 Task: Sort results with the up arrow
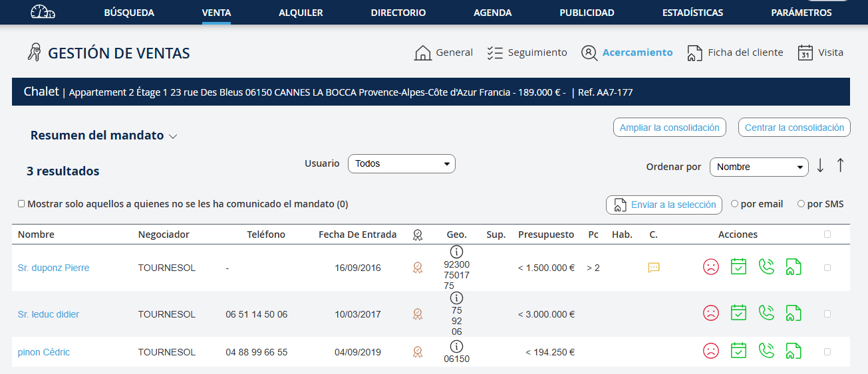(840, 166)
